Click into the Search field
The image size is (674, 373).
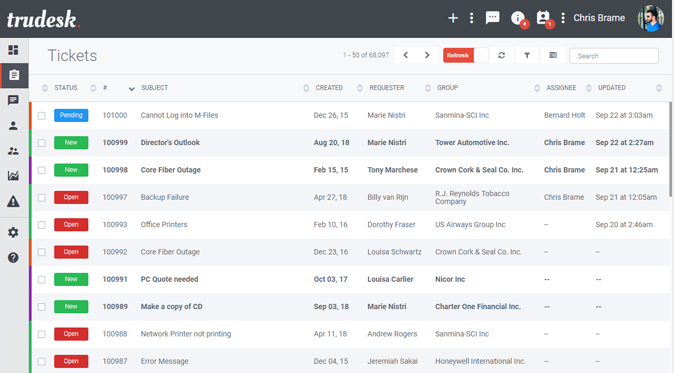[614, 56]
